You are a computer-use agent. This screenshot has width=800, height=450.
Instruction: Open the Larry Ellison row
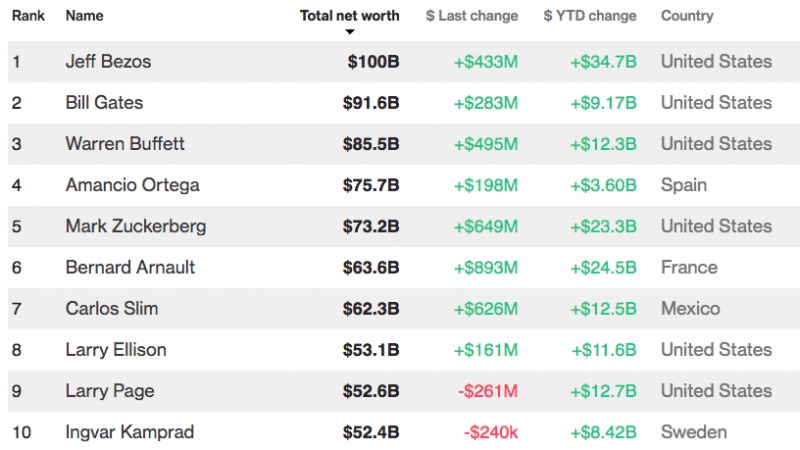116,350
